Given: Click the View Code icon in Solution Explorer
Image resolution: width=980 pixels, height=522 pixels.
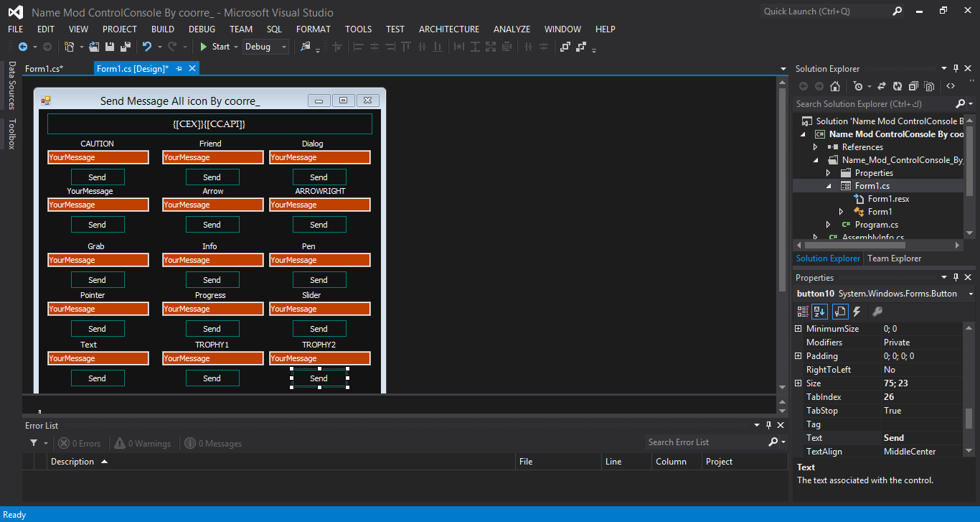Looking at the screenshot, I should 951,86.
